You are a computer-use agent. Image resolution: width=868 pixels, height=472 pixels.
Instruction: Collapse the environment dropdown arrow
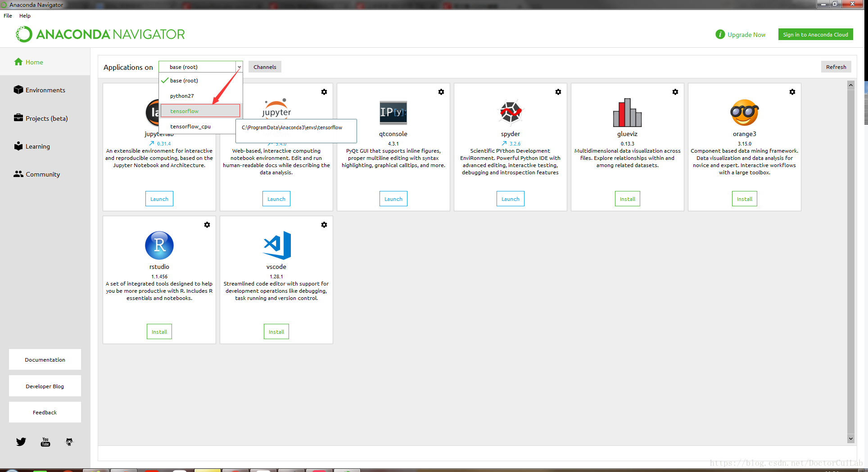239,67
